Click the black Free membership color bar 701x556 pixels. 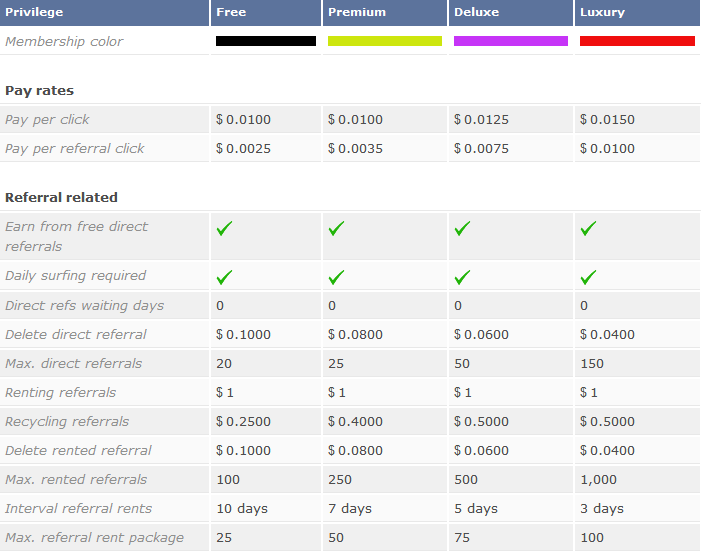pyautogui.click(x=266, y=41)
